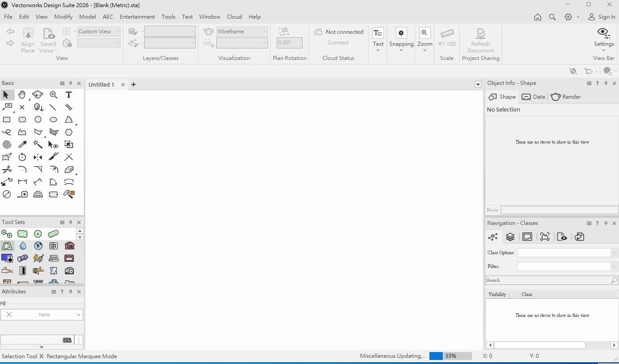Pin the Navigation palette
The width and height of the screenshot is (619, 364).
[606, 223]
